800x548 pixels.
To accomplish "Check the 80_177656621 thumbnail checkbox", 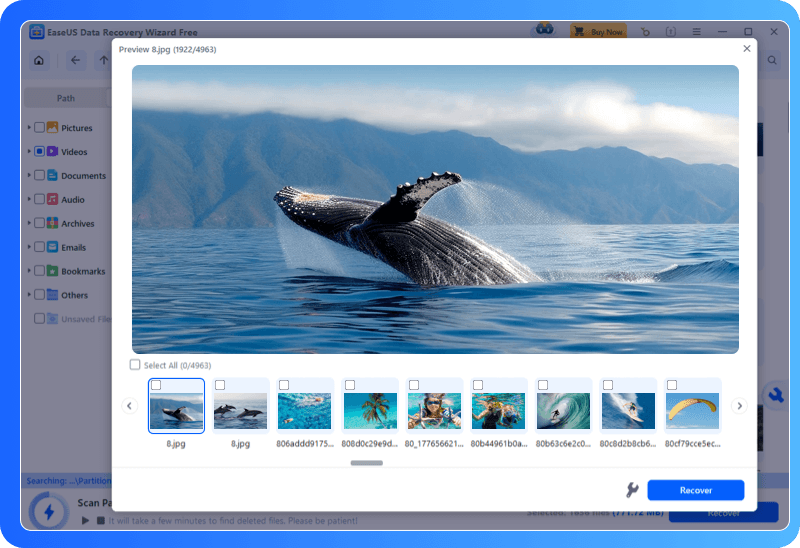I will point(414,385).
